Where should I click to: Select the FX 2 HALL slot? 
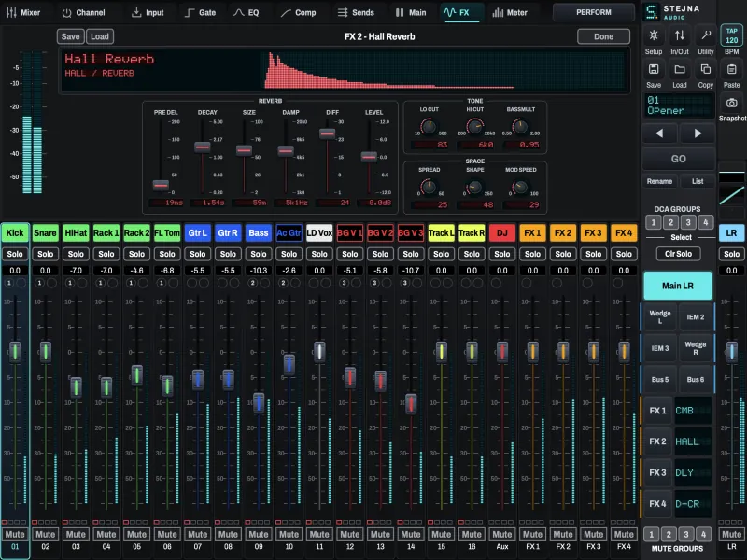pyautogui.click(x=677, y=441)
